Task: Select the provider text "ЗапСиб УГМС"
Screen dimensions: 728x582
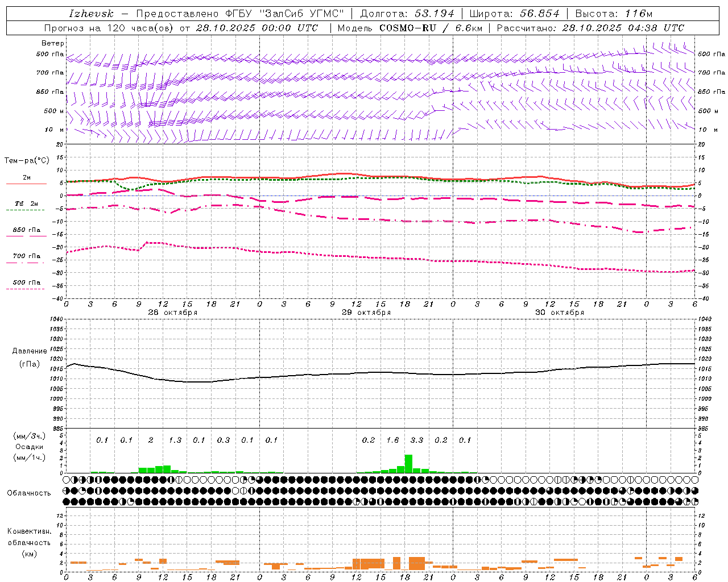Action: coord(301,14)
